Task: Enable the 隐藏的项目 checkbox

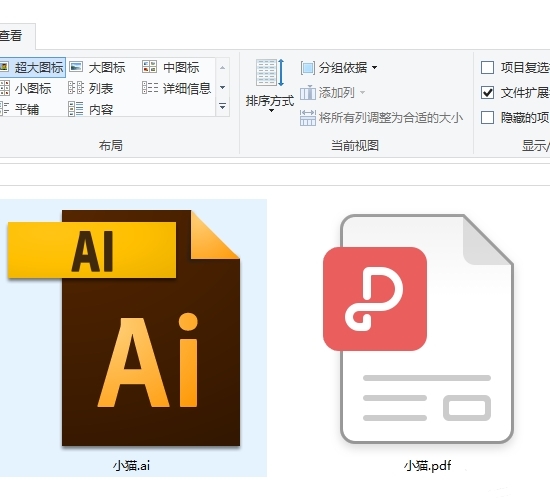Action: tap(488, 118)
